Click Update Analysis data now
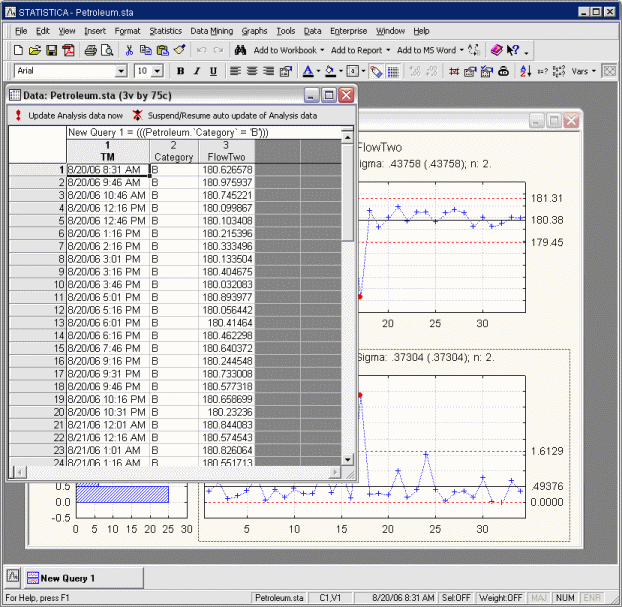622x607 pixels. 70,116
